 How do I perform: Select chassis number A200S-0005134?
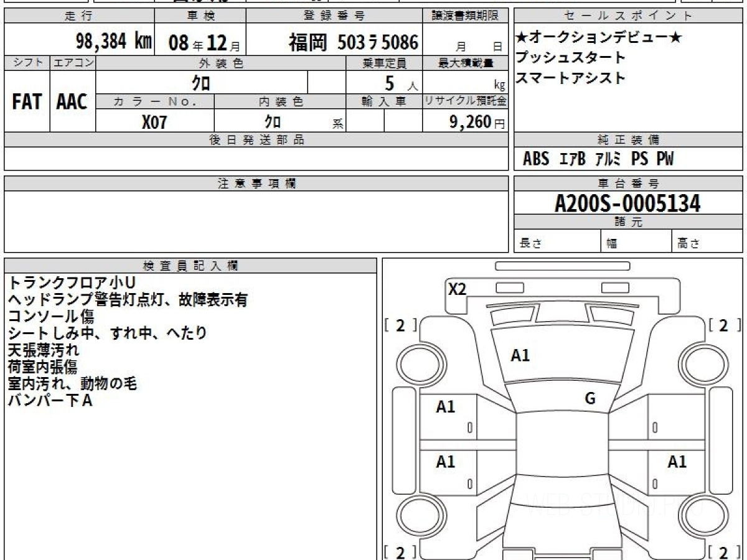pyautogui.click(x=627, y=203)
